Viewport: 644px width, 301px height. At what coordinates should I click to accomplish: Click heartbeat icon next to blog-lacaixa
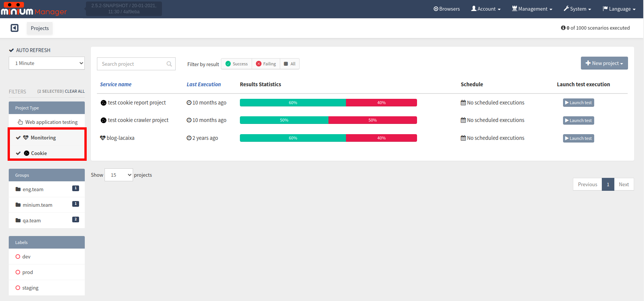tap(103, 138)
